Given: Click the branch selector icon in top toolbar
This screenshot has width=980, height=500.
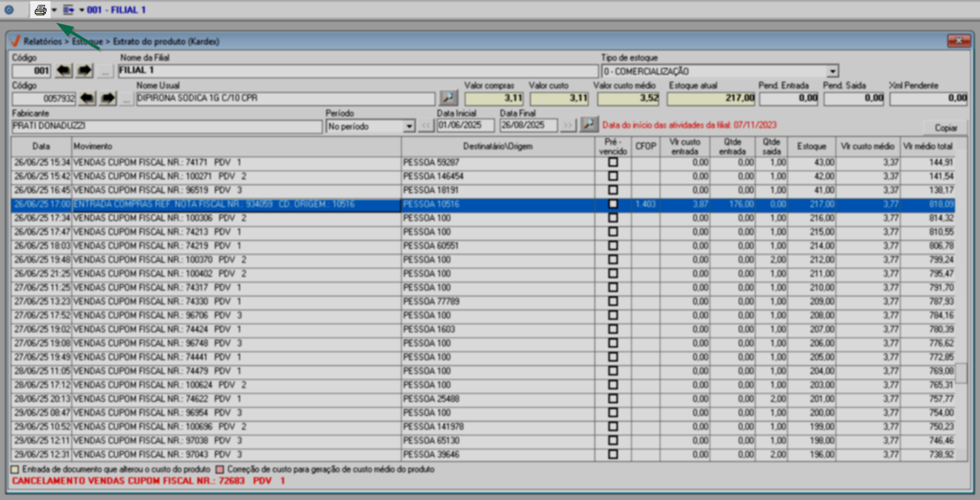Looking at the screenshot, I should click(69, 10).
